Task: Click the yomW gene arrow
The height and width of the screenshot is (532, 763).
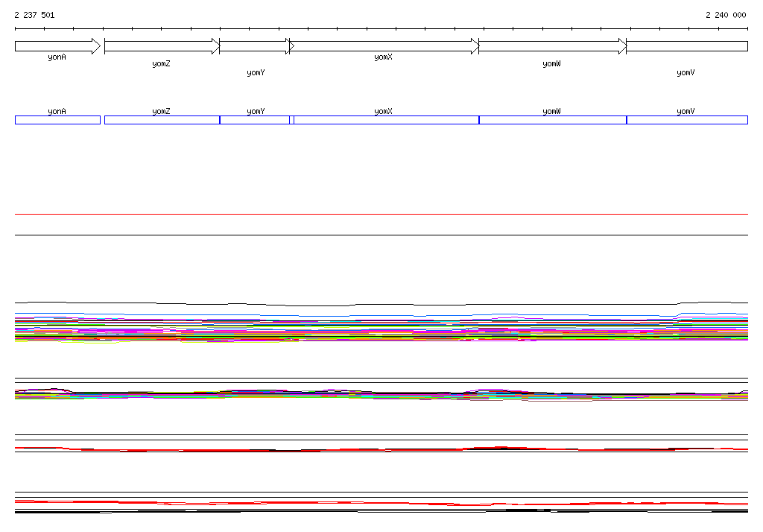Action: click(552, 46)
